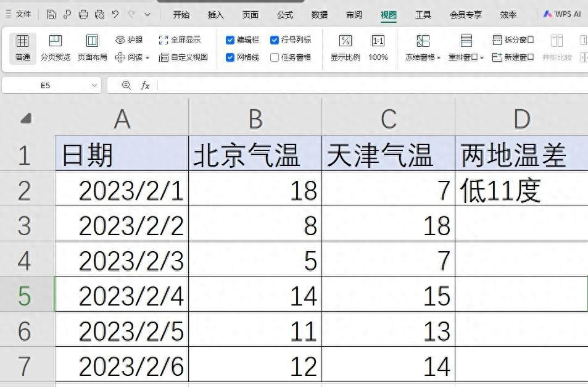Screen dimensions: 588x387
Task: Click 拆分窗口 split window
Action: point(513,40)
